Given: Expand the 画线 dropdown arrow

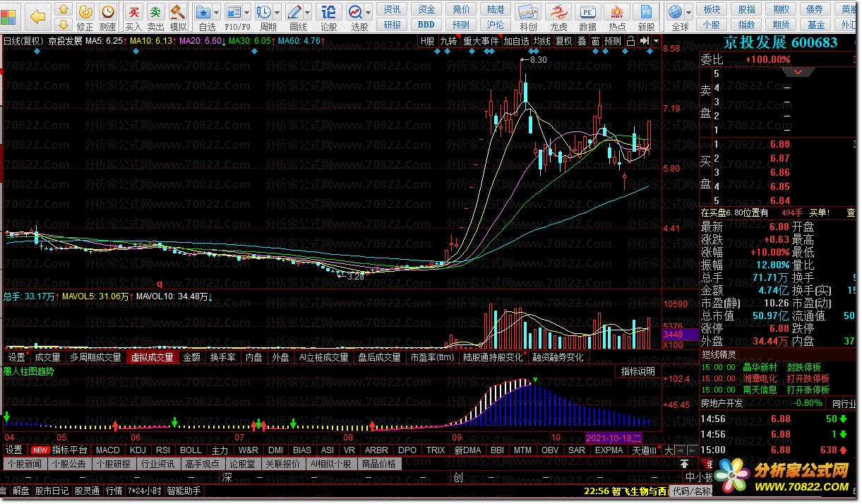Looking at the screenshot, I should [307, 12].
